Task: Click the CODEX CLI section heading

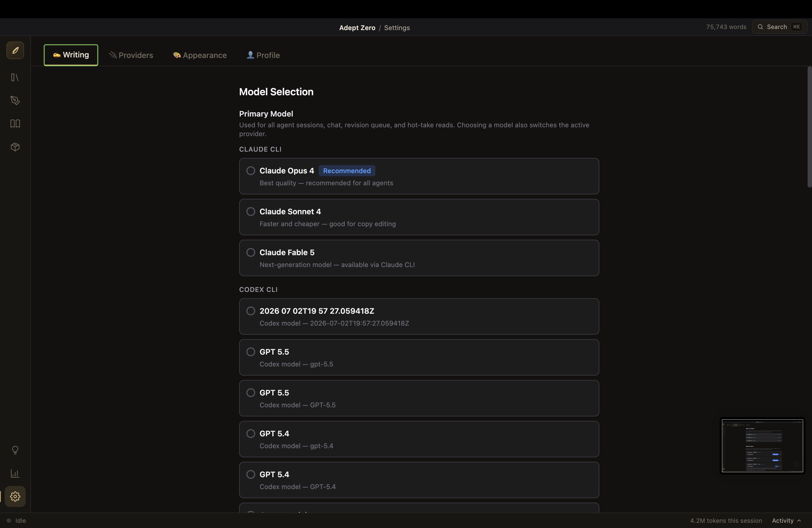Action: point(258,289)
